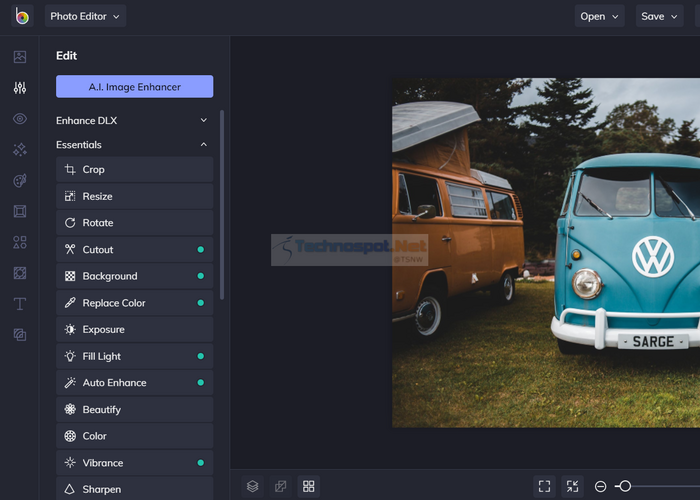Select the Edit sliders sidebar icon
Screen dimensions: 700x500
tap(20, 88)
